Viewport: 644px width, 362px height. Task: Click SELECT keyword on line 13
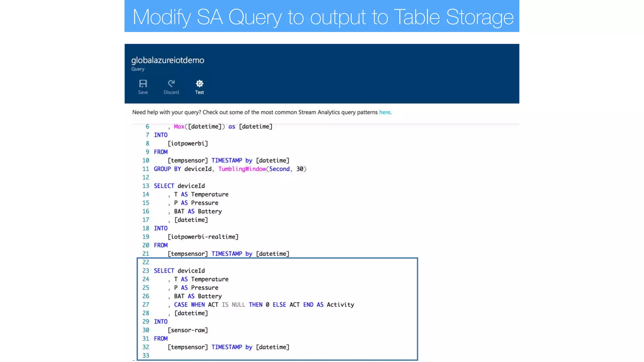coord(164,186)
